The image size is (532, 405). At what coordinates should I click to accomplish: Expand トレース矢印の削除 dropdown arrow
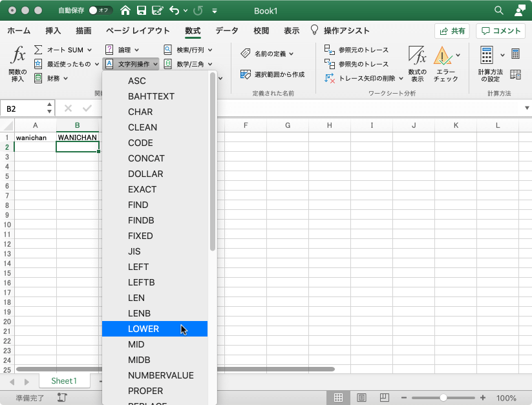pyautogui.click(x=401, y=79)
